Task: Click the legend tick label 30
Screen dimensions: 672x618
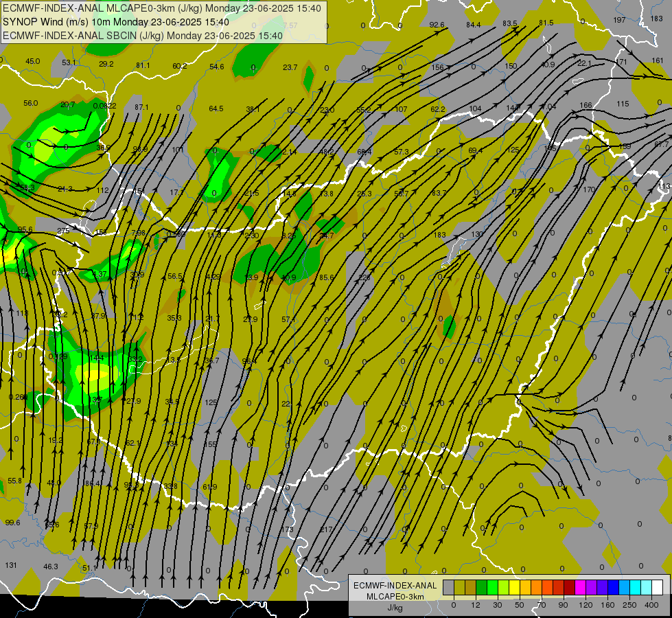Action: [497, 605]
